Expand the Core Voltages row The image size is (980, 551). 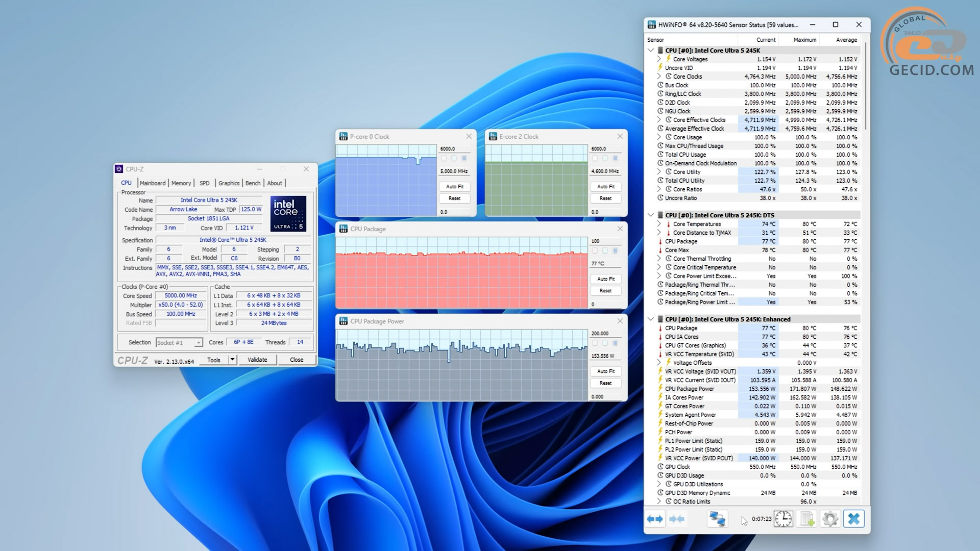(x=659, y=59)
